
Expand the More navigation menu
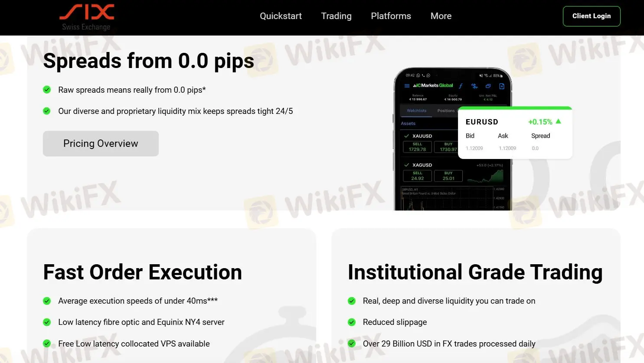441,16
